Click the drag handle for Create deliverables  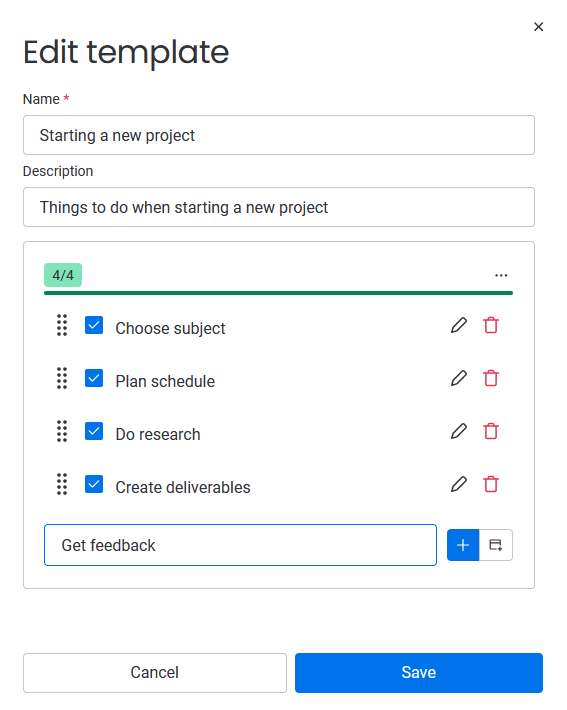[x=62, y=485]
